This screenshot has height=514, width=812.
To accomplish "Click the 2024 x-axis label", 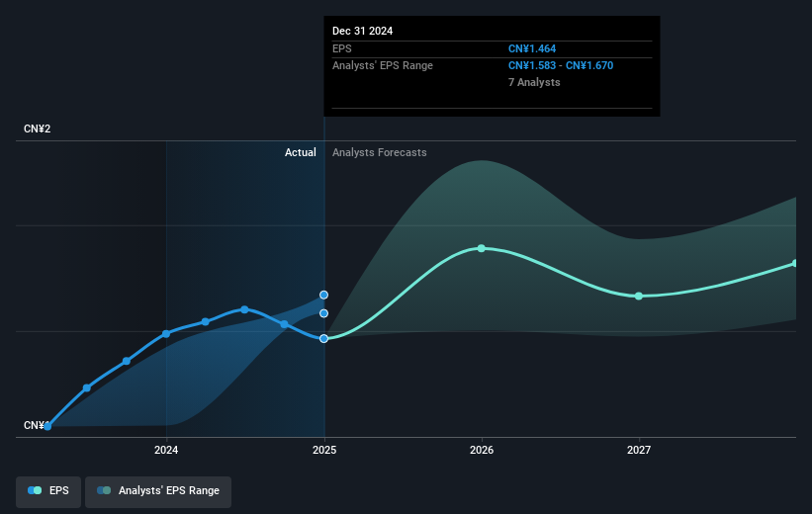I will coord(166,451).
